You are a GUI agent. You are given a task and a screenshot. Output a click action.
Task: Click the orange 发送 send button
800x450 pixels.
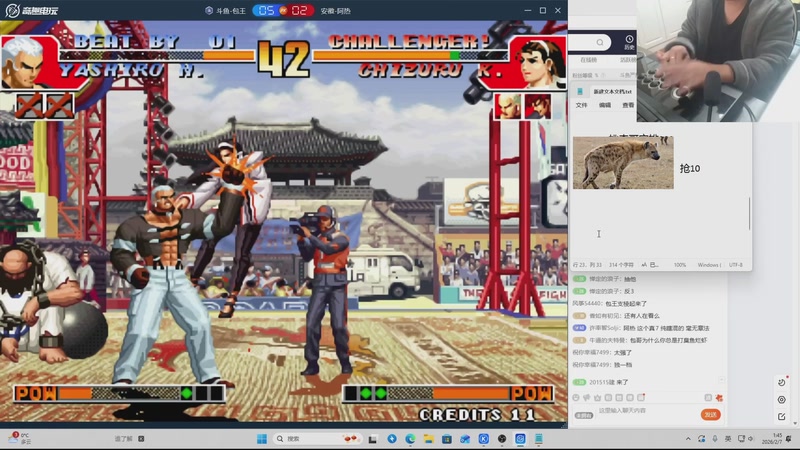click(710, 414)
